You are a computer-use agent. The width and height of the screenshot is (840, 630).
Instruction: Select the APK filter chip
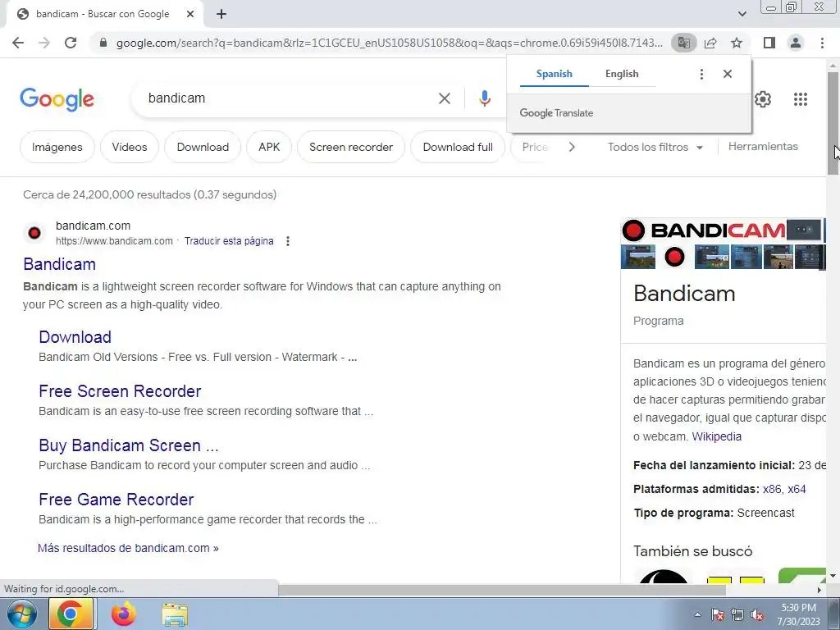[x=269, y=147]
